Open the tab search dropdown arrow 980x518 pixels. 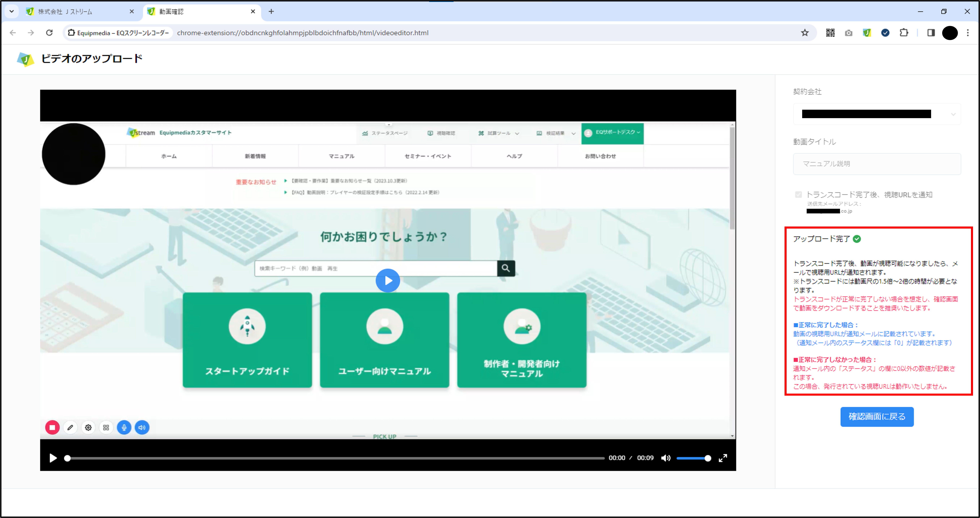click(x=11, y=11)
